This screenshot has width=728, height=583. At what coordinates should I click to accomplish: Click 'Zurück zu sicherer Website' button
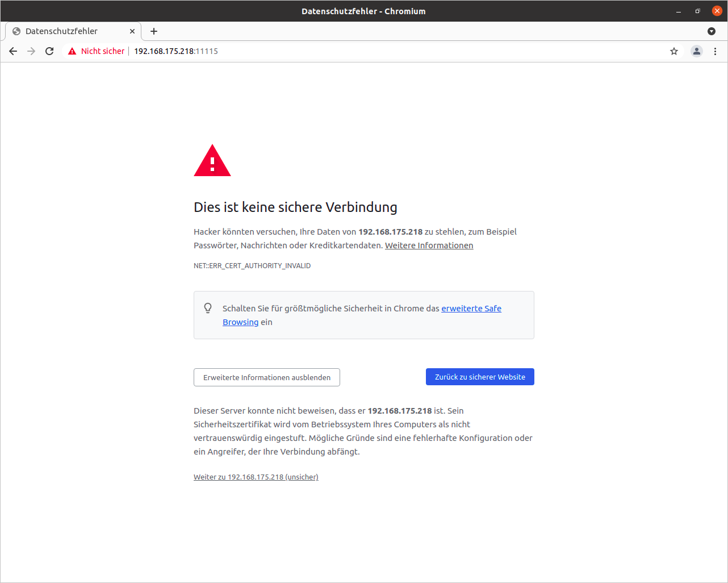480,377
